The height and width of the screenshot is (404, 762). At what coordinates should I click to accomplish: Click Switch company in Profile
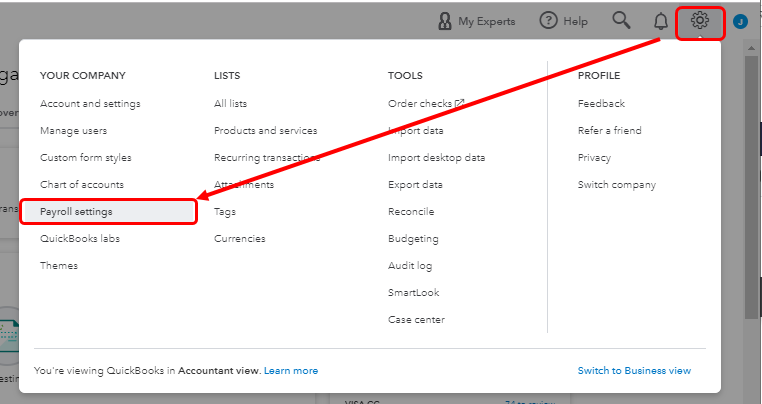click(616, 185)
